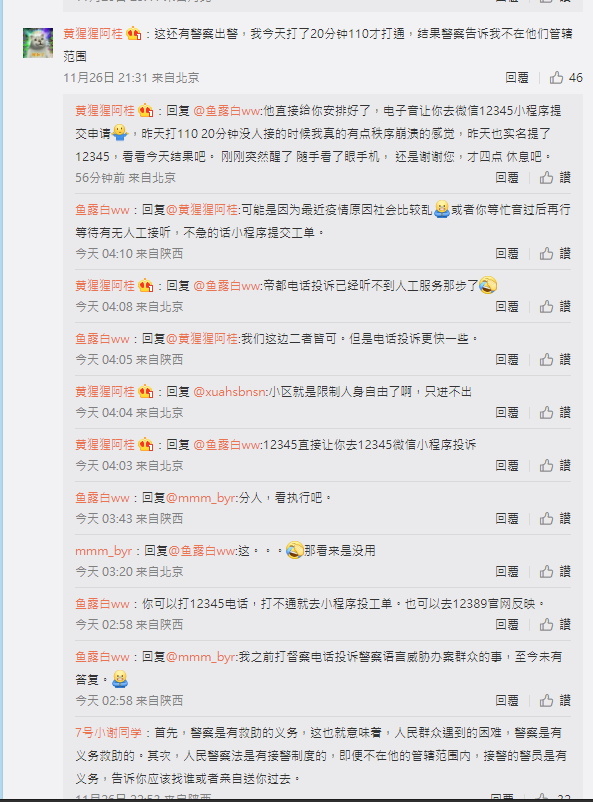This screenshot has width=593, height=802.
Task: Open @mmm_byr mention in 分人，看执行吧 reply
Action: 201,498
